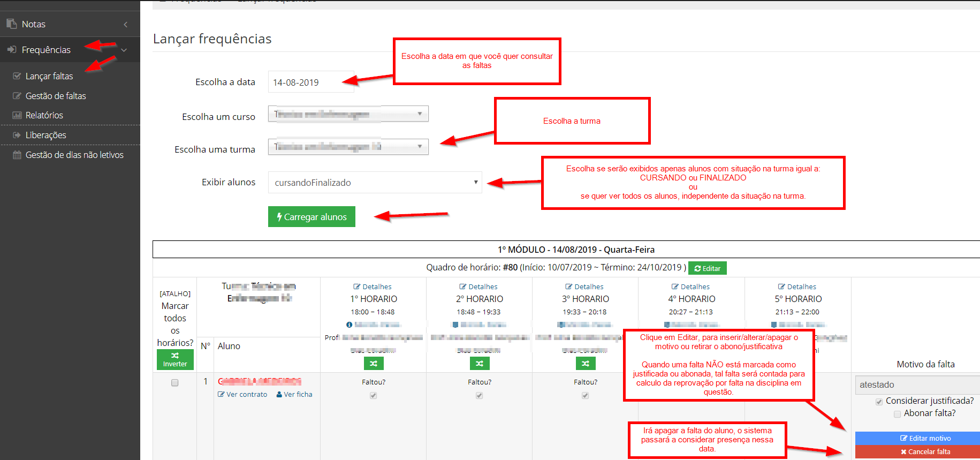This screenshot has width=980, height=460.
Task: Open the Escolha um curso dropdown
Action: point(348,114)
